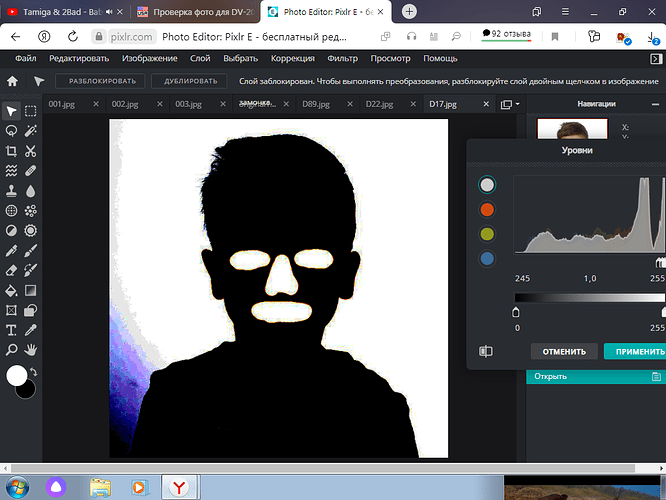Screen dimensions: 666x500
Task: Click the 92 отзыва reviews link
Action: 506,34
